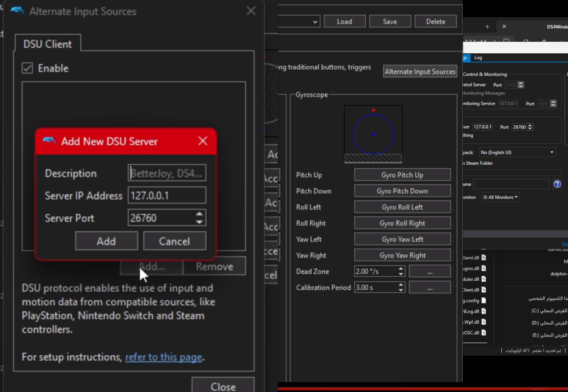
Task: Select the duler.dll file icon
Action: click(x=484, y=279)
